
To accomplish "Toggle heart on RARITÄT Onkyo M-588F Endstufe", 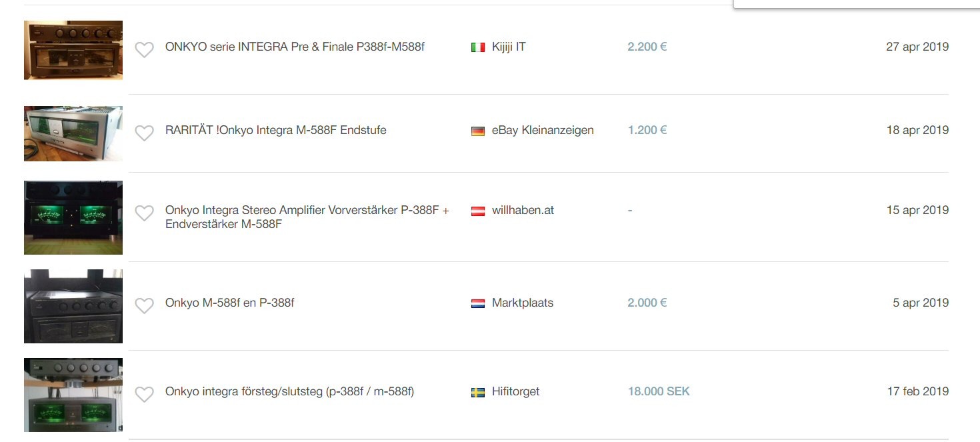I will tap(144, 133).
